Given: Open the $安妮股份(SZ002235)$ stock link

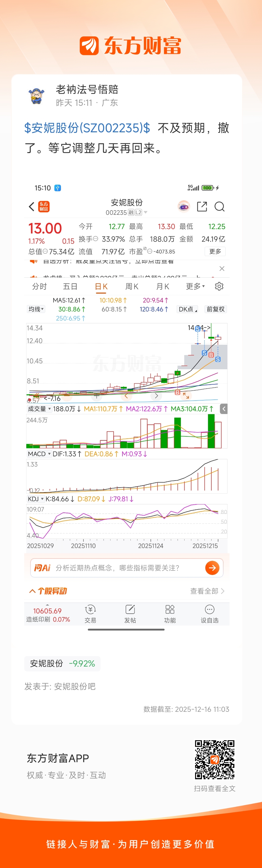Looking at the screenshot, I should pos(87,128).
